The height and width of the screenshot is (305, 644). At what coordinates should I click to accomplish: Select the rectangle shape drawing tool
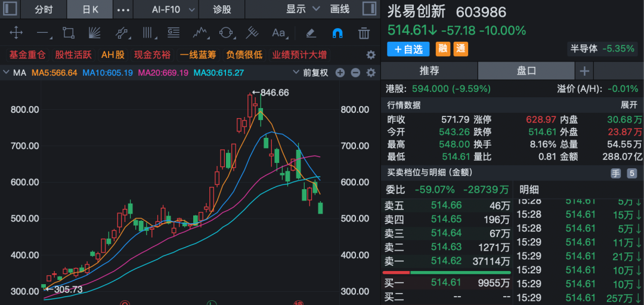pos(68,32)
